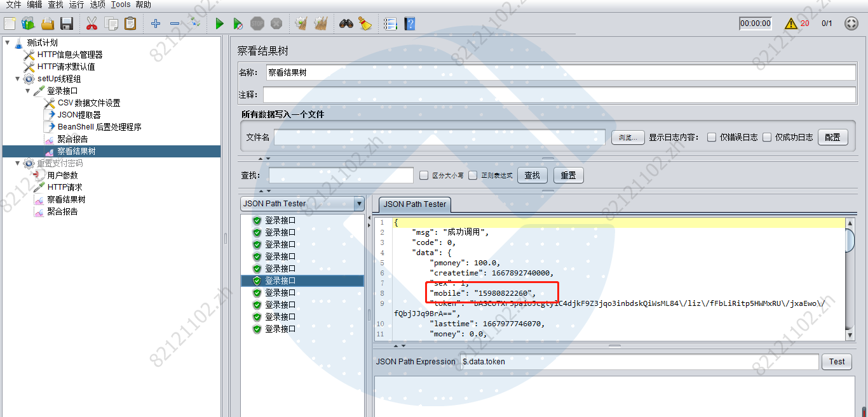Toggle 仅成功日志 checkbox

[767, 137]
